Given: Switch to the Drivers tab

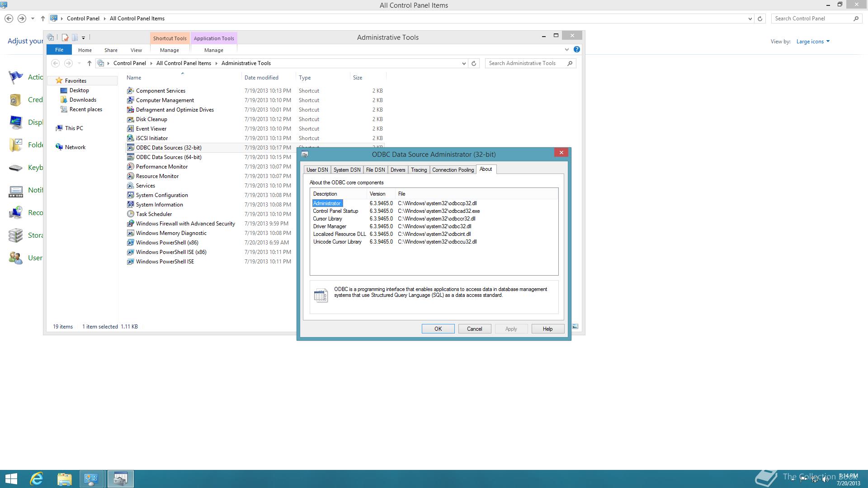Looking at the screenshot, I should click(398, 170).
